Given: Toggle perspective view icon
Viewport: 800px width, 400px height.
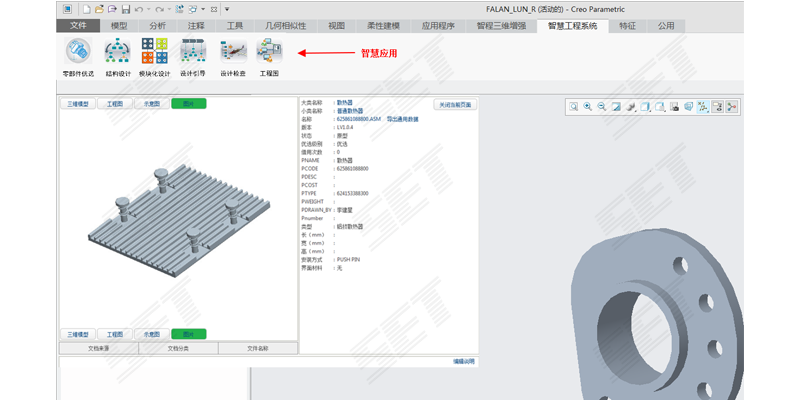Looking at the screenshot, I should point(689,106).
